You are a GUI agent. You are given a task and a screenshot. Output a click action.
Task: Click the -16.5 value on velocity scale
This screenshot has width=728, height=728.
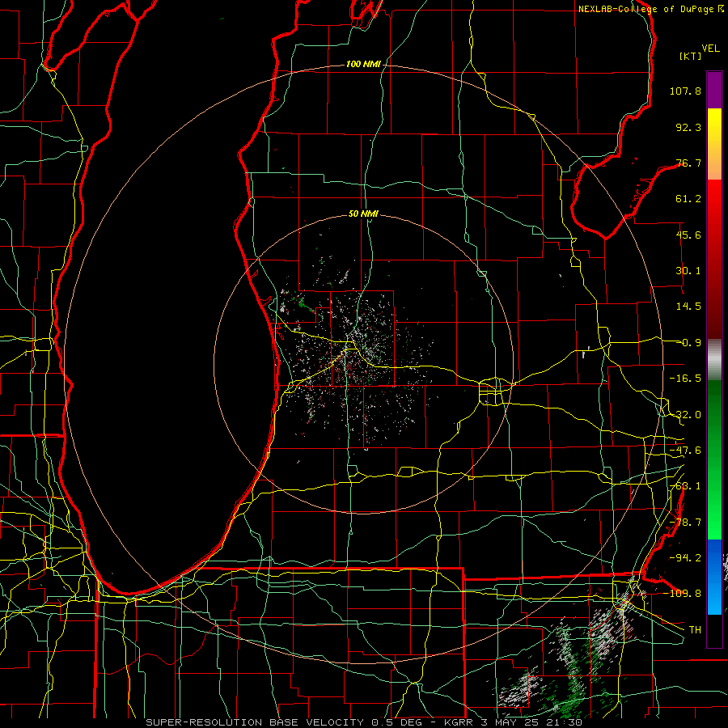[685, 379]
